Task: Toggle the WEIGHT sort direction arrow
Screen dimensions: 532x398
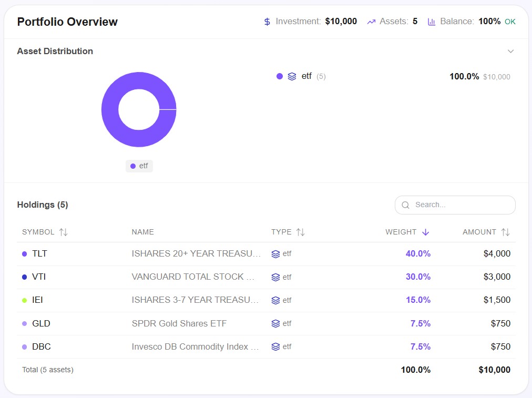Action: point(425,232)
